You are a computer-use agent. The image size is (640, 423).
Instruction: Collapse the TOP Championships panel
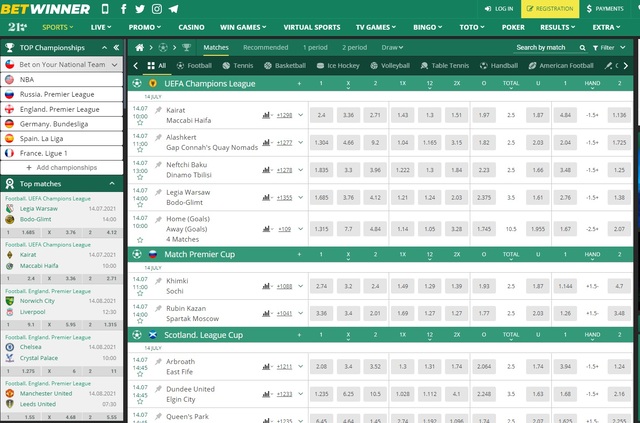(104, 48)
